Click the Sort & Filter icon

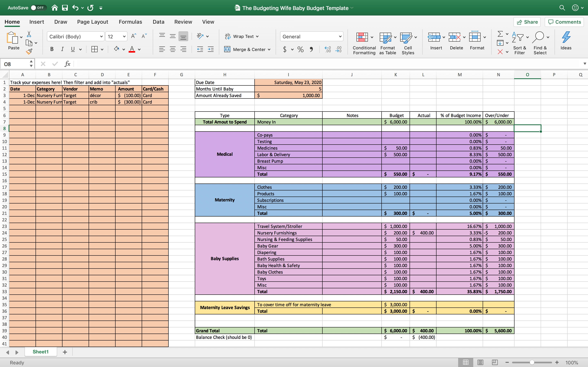(519, 41)
